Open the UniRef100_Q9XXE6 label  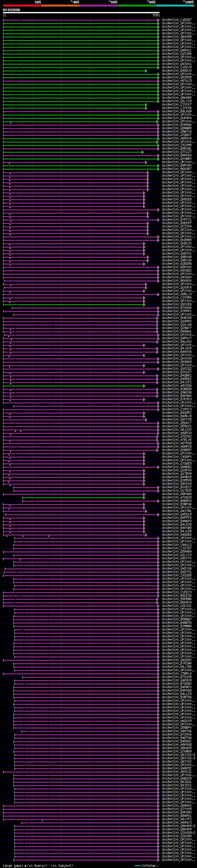pos(177,304)
